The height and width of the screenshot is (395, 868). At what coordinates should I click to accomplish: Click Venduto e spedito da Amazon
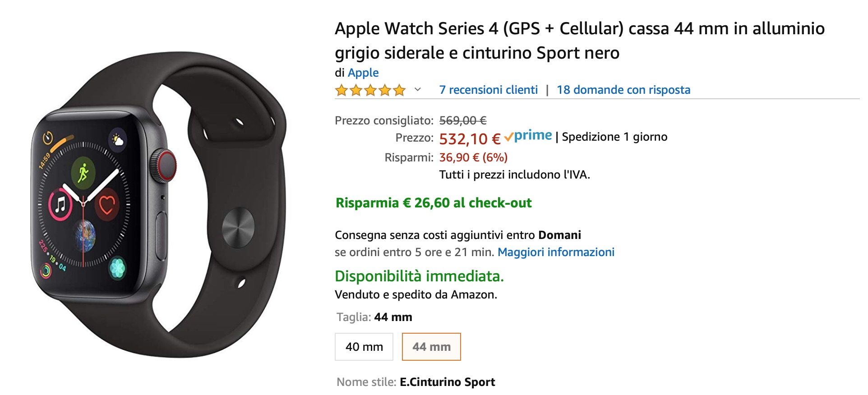pos(415,295)
